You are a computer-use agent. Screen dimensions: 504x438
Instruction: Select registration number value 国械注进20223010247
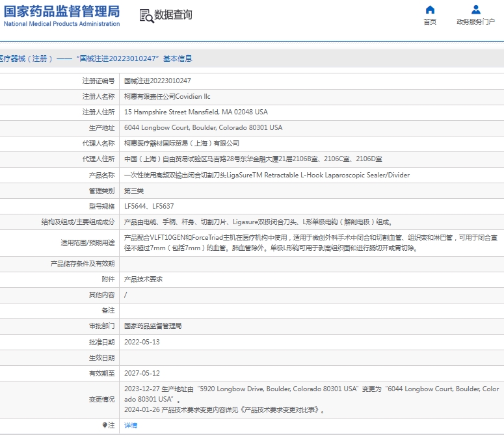[x=157, y=81]
